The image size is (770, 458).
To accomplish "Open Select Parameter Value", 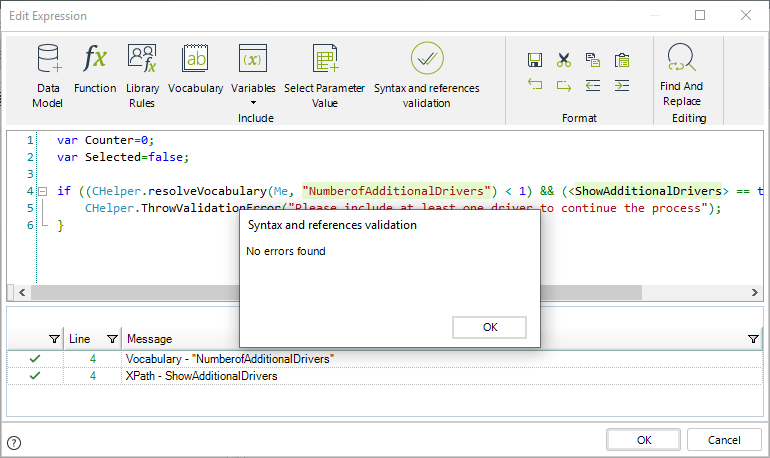I will pos(325,76).
